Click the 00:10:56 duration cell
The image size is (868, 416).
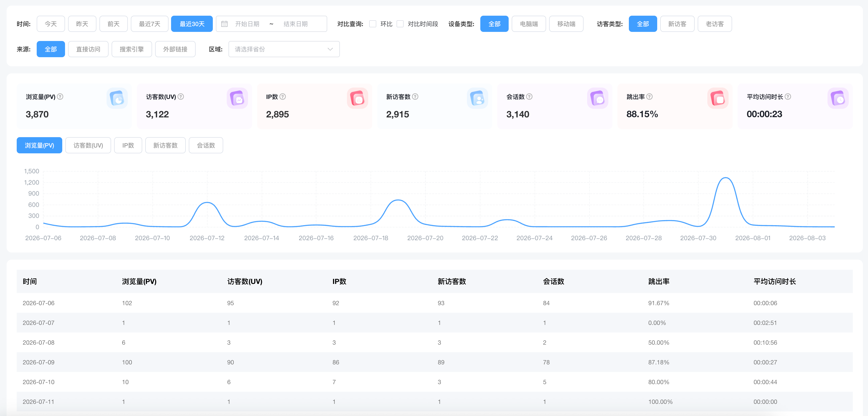(x=765, y=343)
